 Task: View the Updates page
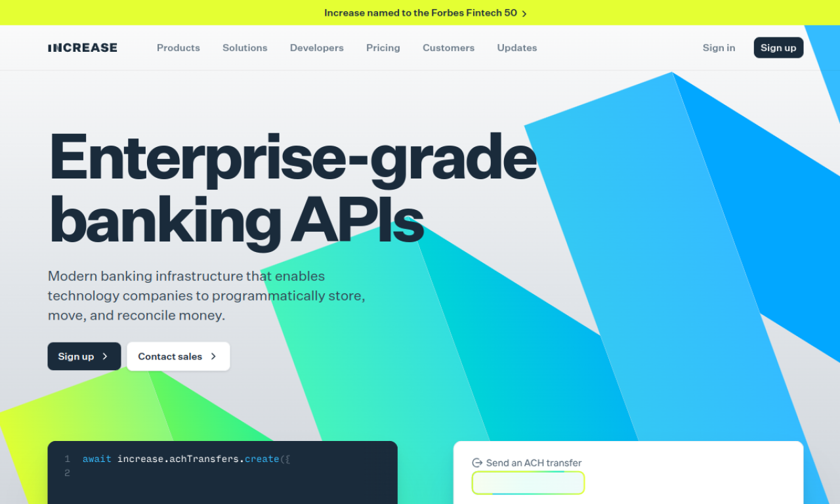517,48
